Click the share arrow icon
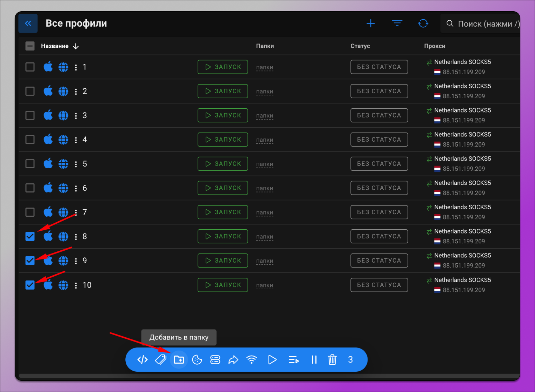The image size is (535, 392). [233, 360]
